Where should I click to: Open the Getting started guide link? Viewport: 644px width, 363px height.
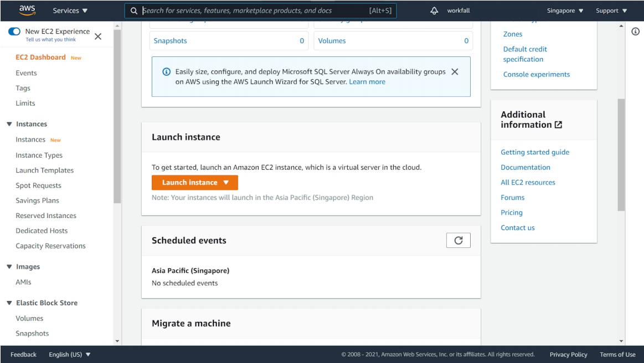(535, 152)
